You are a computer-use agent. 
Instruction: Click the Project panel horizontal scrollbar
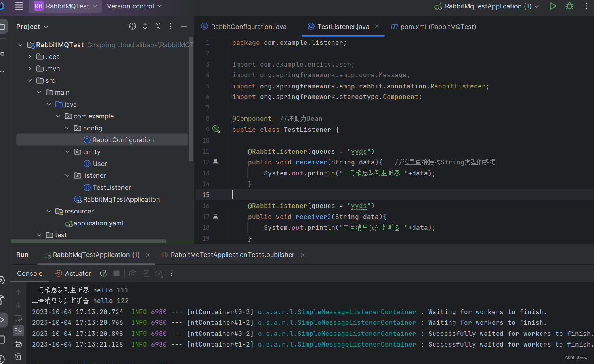(x=88, y=241)
